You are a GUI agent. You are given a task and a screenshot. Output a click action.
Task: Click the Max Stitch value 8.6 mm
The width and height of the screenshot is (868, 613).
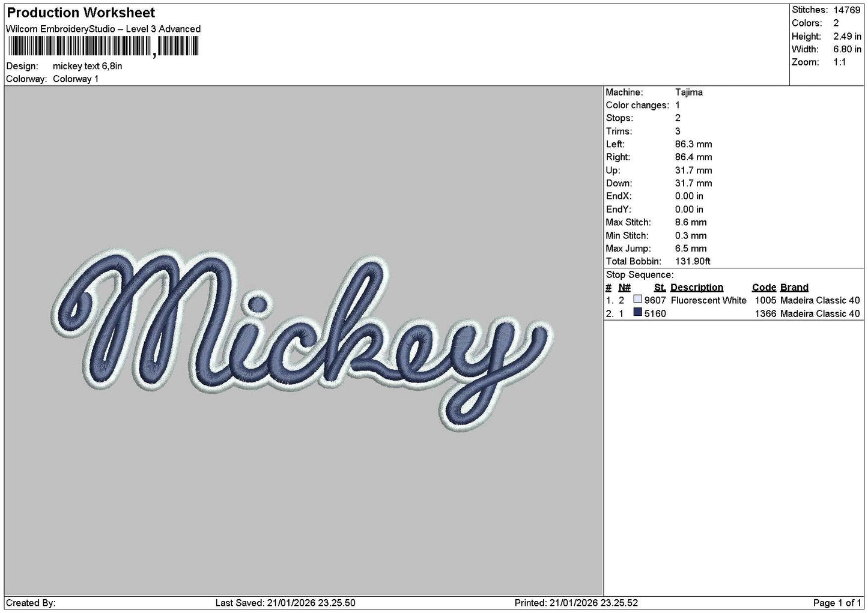691,223
